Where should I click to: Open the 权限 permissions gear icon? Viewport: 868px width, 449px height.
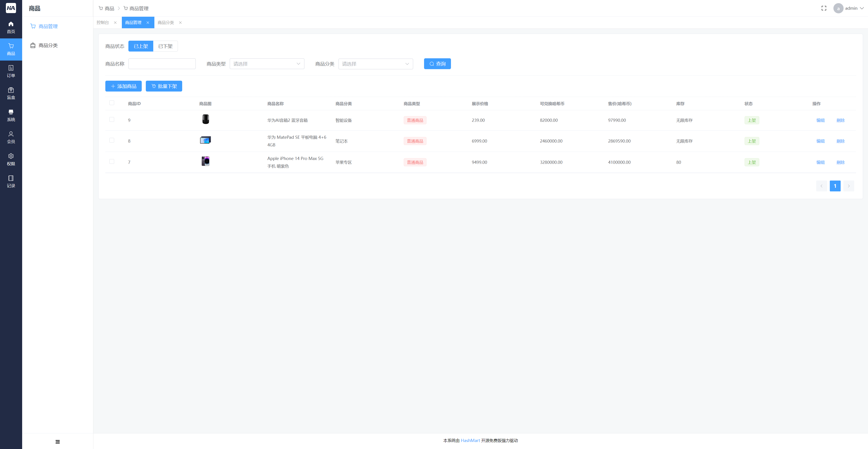(x=11, y=159)
